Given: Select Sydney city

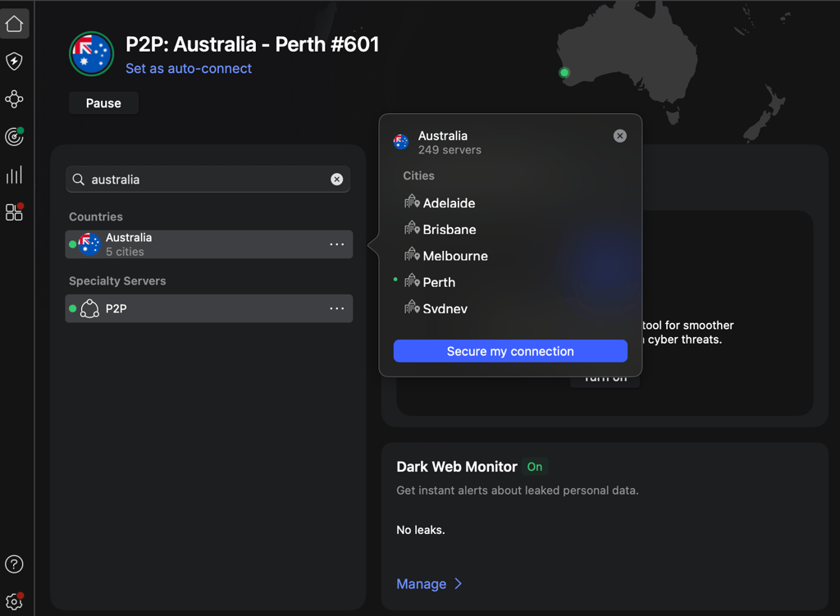Looking at the screenshot, I should tap(445, 308).
